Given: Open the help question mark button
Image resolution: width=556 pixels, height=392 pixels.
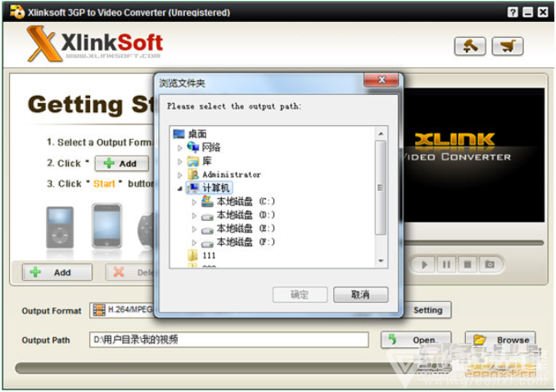Looking at the screenshot, I should 513,12.
